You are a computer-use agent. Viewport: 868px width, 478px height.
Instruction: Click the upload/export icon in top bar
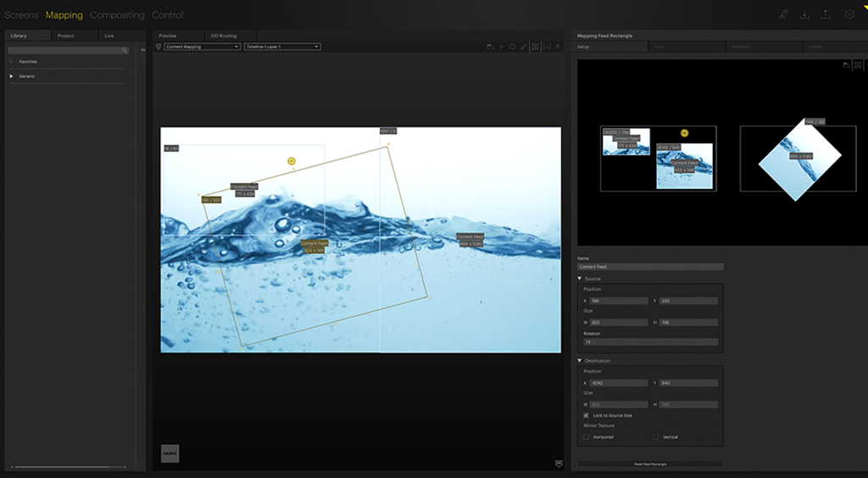point(827,14)
